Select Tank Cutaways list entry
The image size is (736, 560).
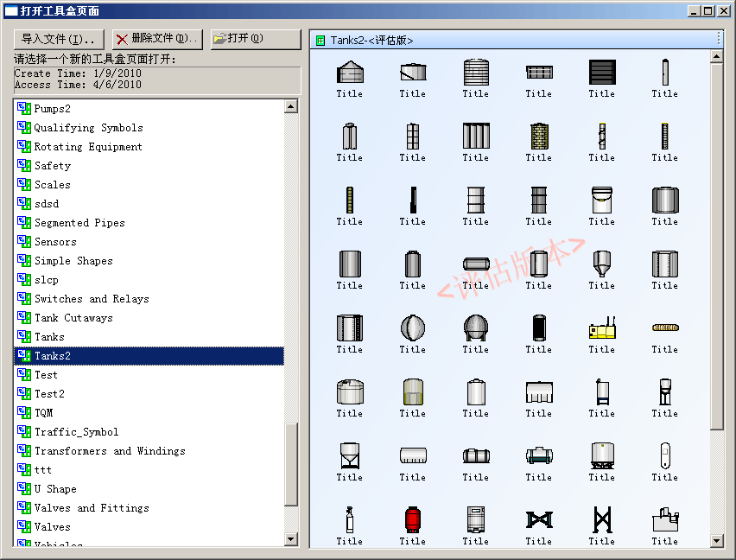click(x=73, y=318)
